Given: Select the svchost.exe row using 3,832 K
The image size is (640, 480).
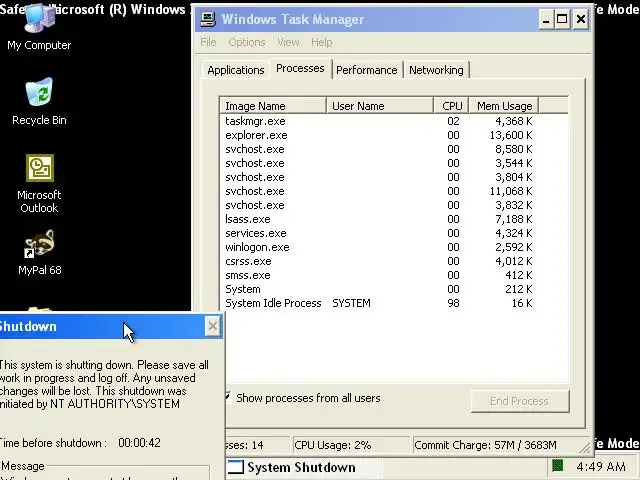Looking at the screenshot, I should tap(379, 205).
